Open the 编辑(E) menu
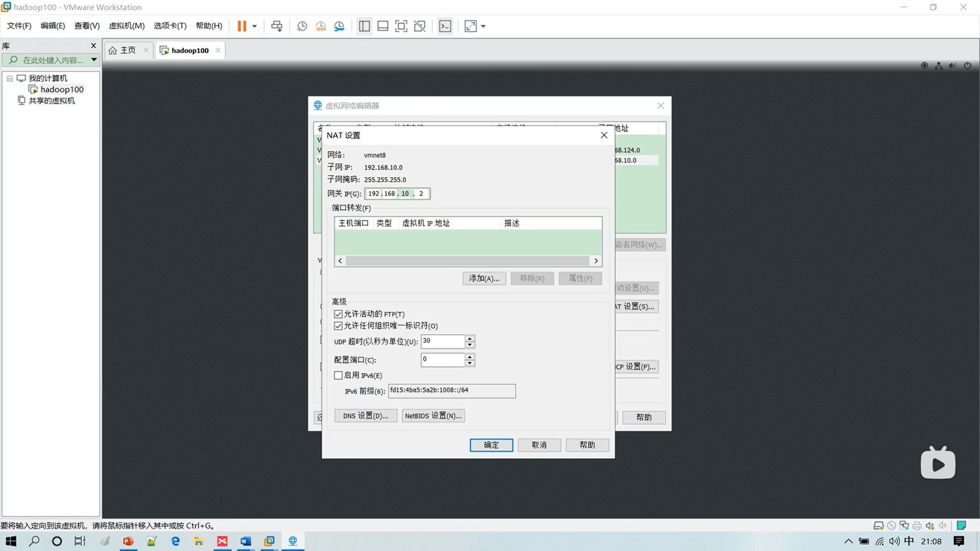980x551 pixels. coord(53,26)
